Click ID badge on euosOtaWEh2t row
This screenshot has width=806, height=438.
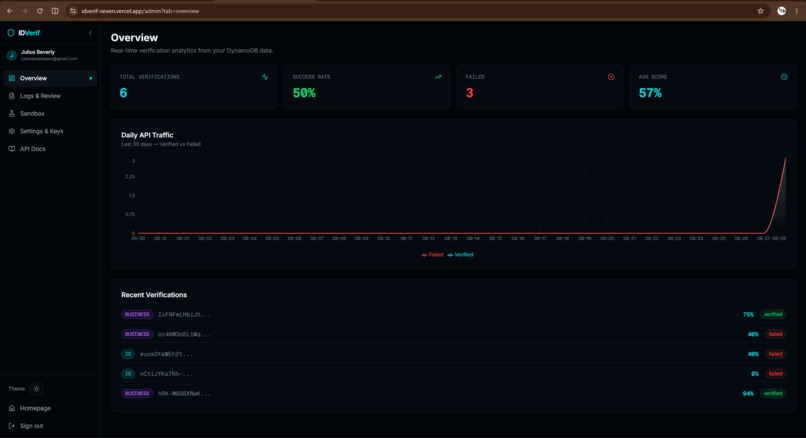[x=128, y=354]
